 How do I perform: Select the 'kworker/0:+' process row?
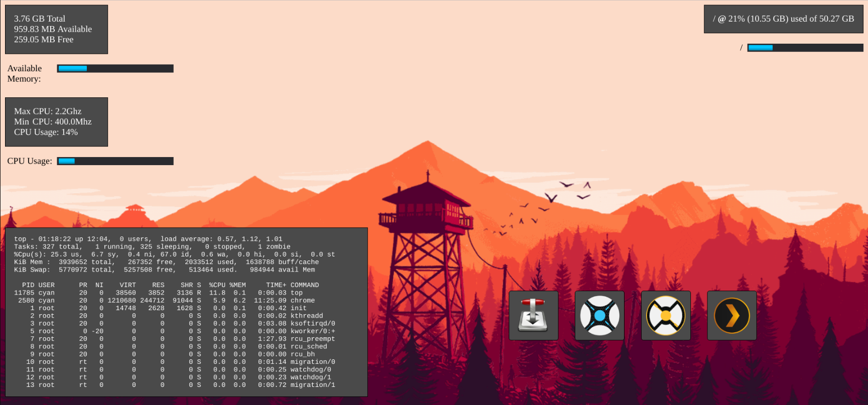pyautogui.click(x=183, y=331)
